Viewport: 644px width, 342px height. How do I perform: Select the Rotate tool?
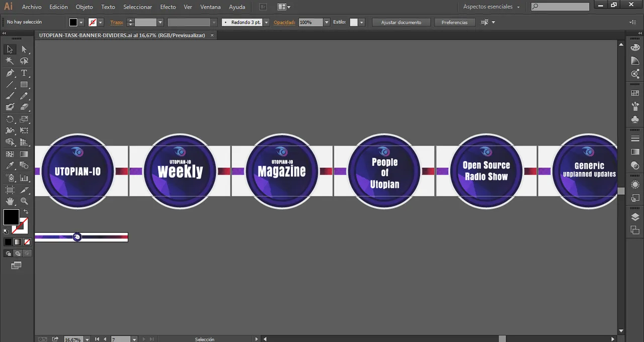(10, 119)
